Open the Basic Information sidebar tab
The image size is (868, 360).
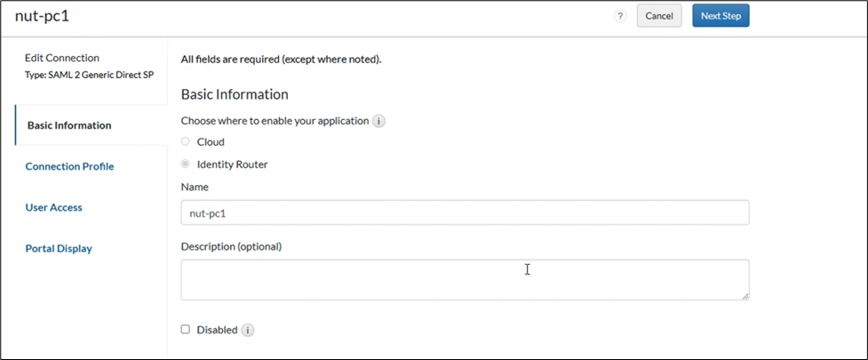tap(69, 125)
